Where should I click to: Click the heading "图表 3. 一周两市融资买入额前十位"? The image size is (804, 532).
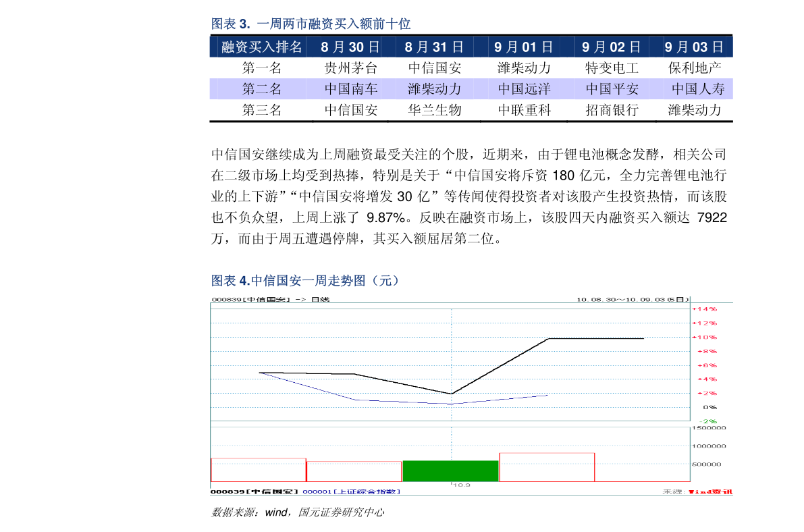click(311, 24)
